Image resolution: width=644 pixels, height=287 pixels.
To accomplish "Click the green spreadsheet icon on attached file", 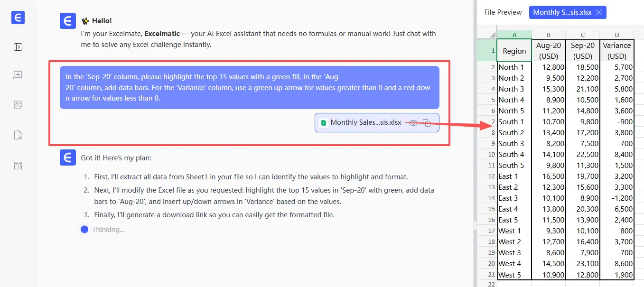I will [324, 122].
